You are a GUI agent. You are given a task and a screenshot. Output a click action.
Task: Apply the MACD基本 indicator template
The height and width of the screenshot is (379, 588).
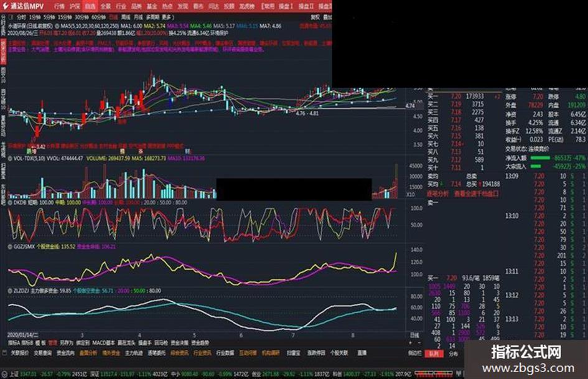[x=103, y=343]
